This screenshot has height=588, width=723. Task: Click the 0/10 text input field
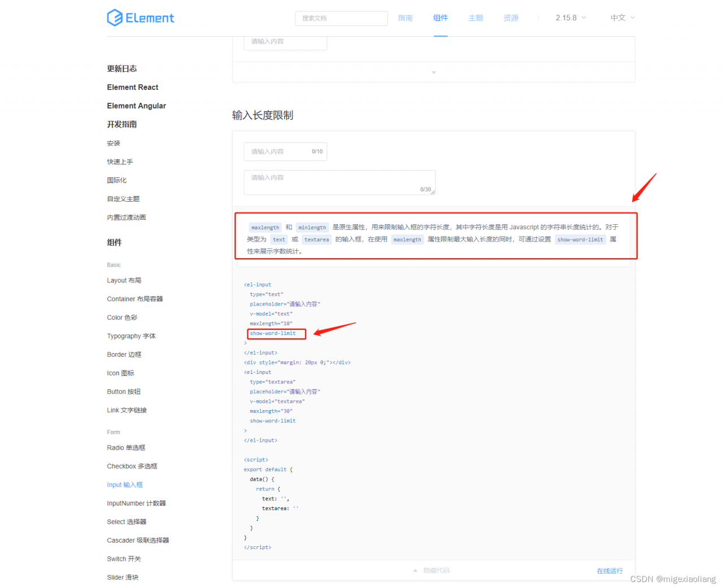[285, 151]
